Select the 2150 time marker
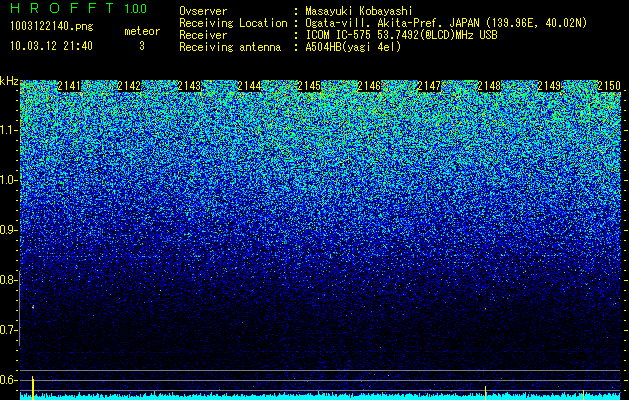The image size is (629, 400). pos(609,86)
